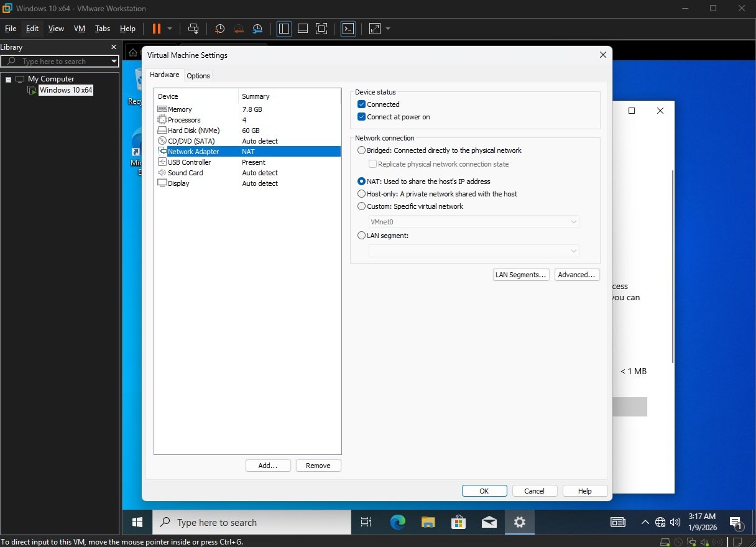Select Hard Disk (NVMe) in device list
Viewport: 756px width, 547px height.
(x=193, y=131)
